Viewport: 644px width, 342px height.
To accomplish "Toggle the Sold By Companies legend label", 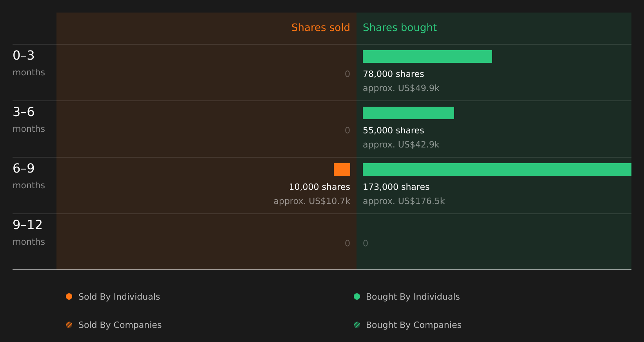I will (x=120, y=325).
